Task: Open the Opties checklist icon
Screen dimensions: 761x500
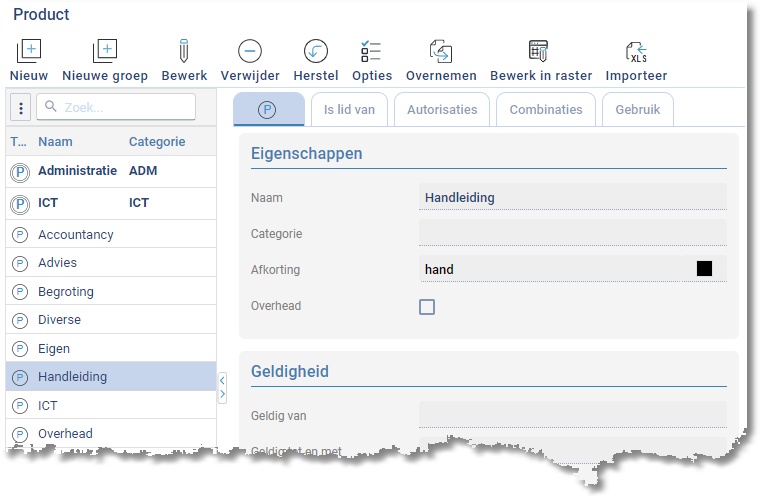Action: [x=371, y=52]
